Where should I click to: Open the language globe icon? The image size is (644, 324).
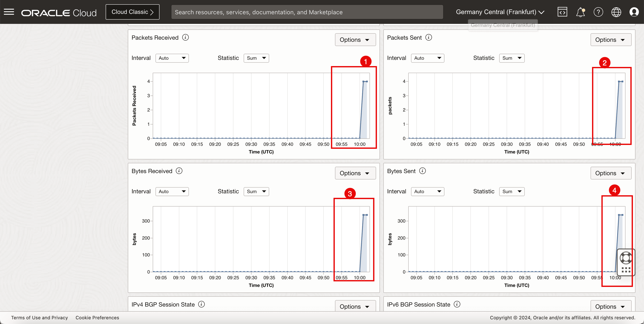pos(616,12)
